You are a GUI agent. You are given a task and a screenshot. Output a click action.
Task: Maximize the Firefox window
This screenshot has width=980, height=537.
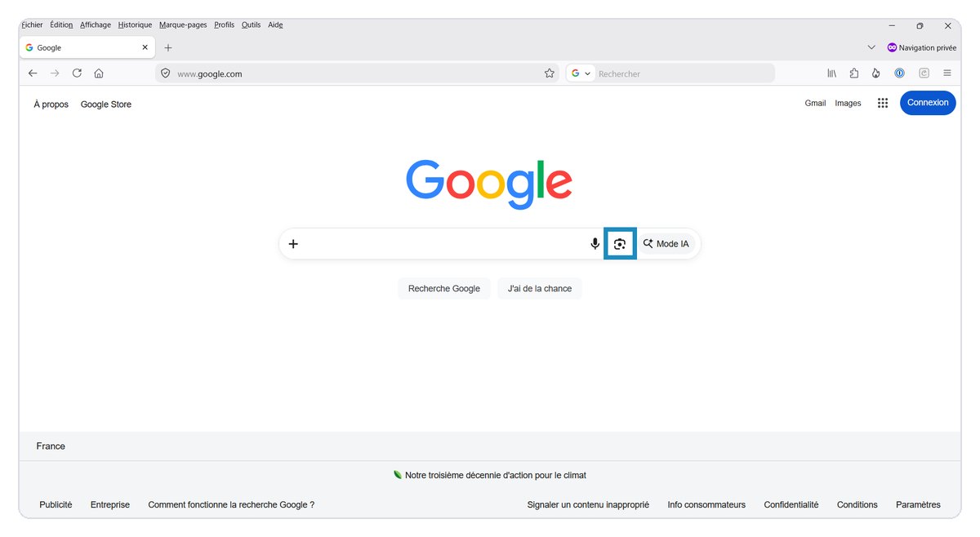(920, 25)
